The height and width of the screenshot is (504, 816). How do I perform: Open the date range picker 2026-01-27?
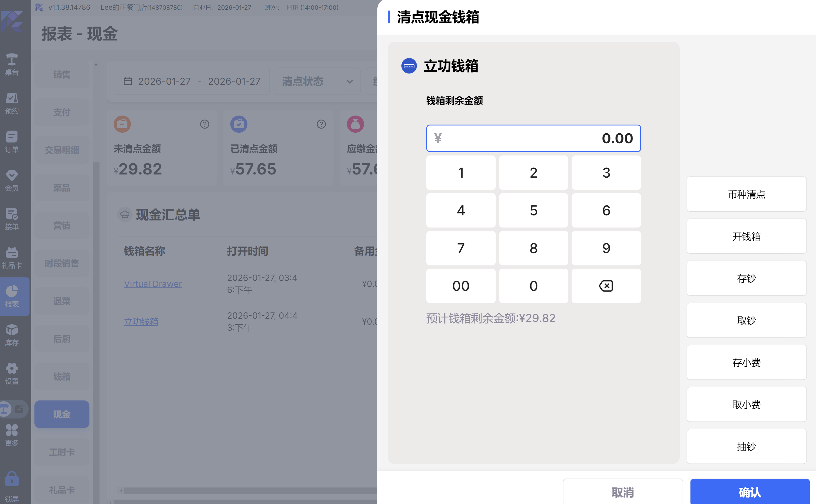pos(192,81)
